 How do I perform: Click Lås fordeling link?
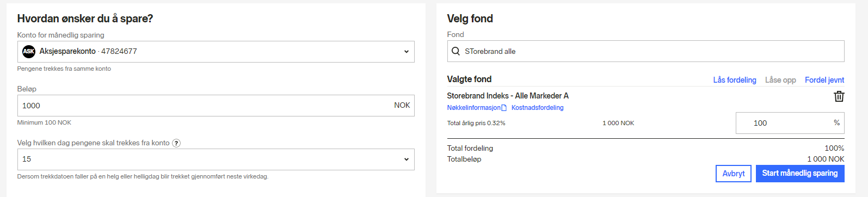coord(735,80)
